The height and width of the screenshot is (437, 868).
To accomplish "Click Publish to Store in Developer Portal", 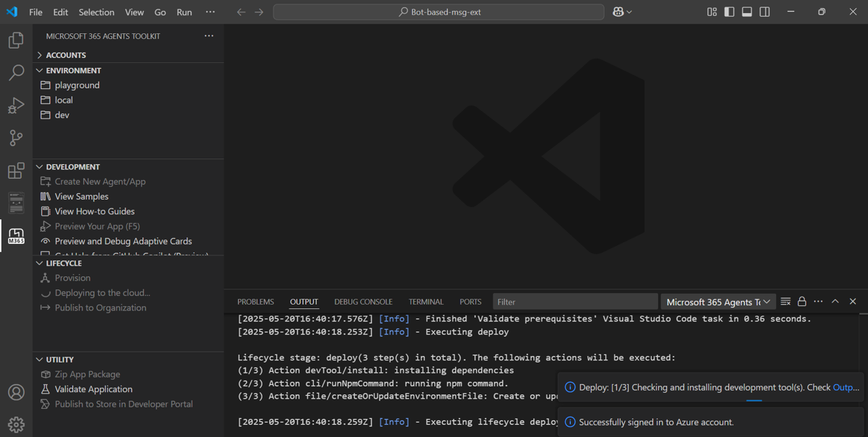I will tap(128, 404).
